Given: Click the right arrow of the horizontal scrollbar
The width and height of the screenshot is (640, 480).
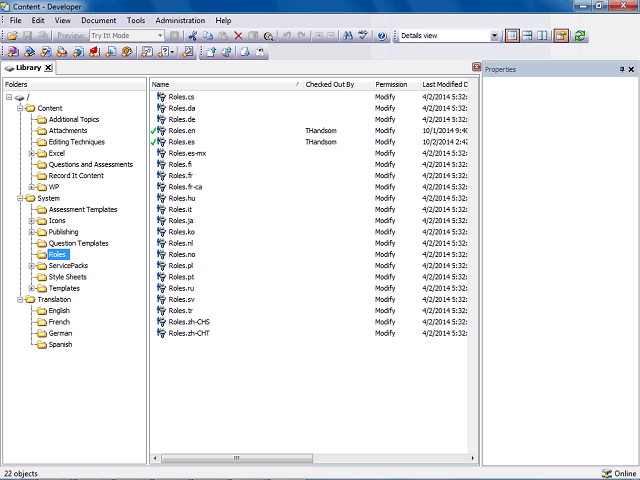Looking at the screenshot, I should tap(473, 458).
